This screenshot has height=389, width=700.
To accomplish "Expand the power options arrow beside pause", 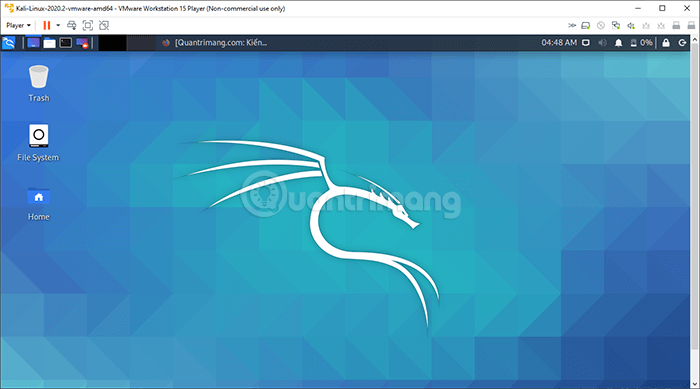I will (58, 25).
